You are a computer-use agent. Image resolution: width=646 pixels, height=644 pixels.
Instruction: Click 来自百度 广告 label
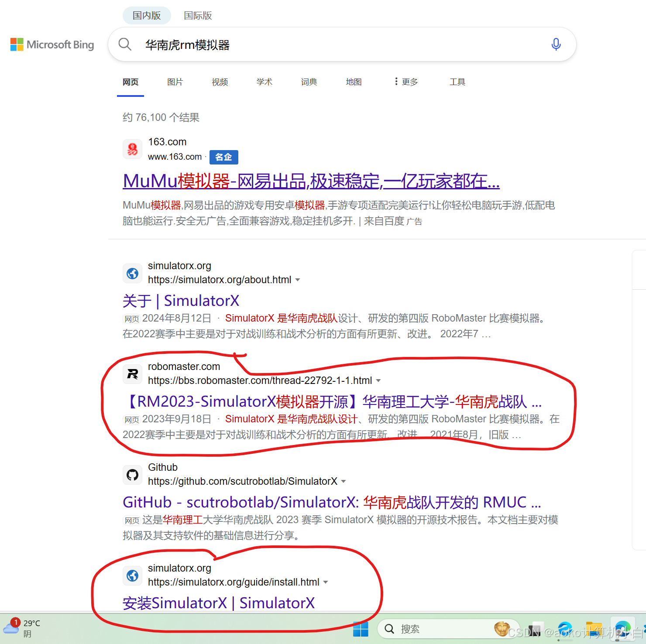click(x=393, y=221)
